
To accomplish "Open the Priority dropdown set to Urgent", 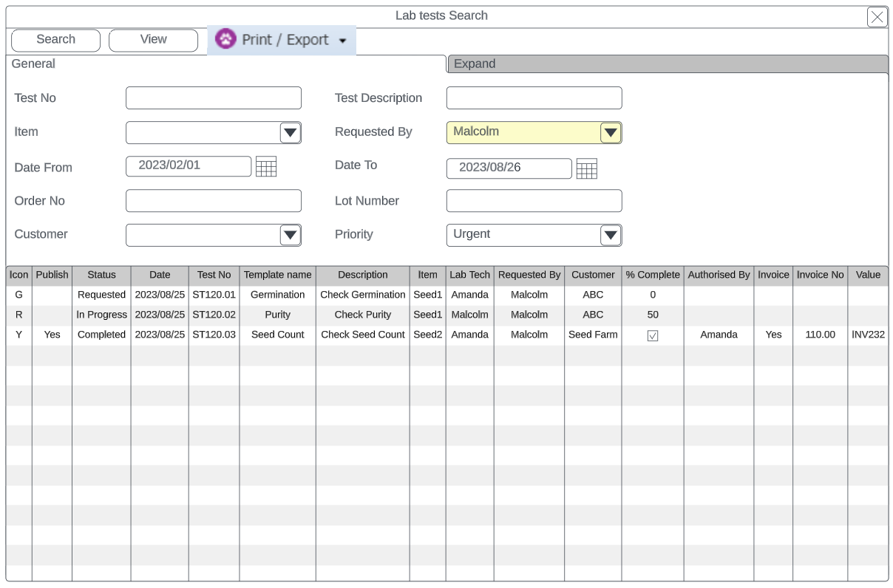I will pyautogui.click(x=610, y=235).
